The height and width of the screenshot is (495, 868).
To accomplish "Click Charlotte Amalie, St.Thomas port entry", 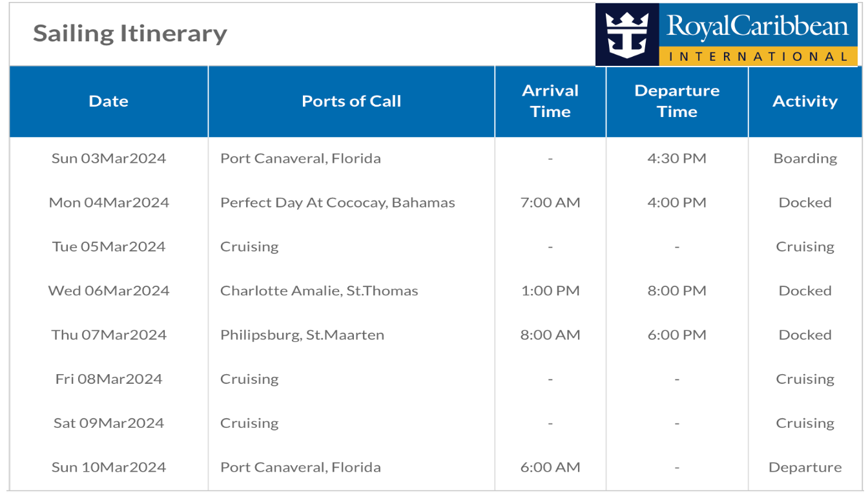I will click(319, 291).
